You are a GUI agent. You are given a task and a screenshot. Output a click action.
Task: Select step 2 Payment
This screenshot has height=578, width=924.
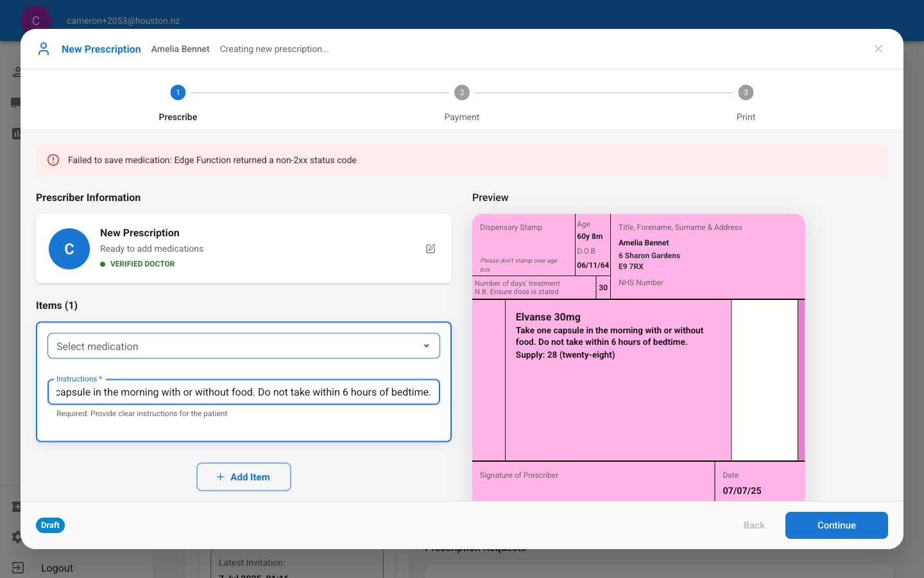[x=462, y=92]
